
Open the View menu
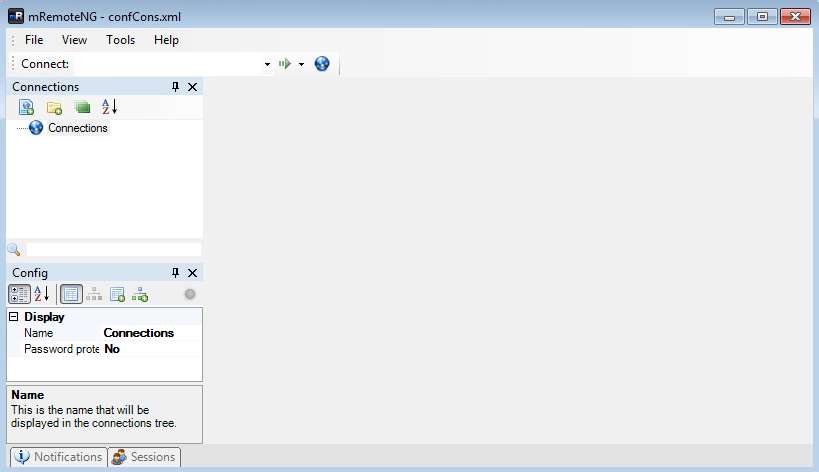click(x=74, y=40)
